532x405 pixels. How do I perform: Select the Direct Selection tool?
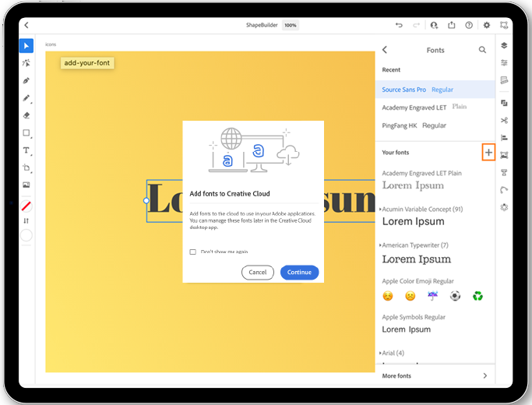26,63
